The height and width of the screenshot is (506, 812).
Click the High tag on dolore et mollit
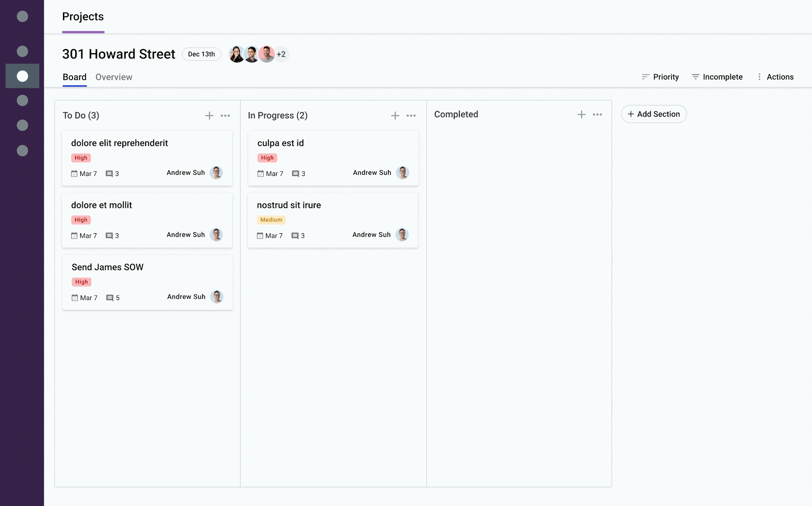pyautogui.click(x=81, y=220)
